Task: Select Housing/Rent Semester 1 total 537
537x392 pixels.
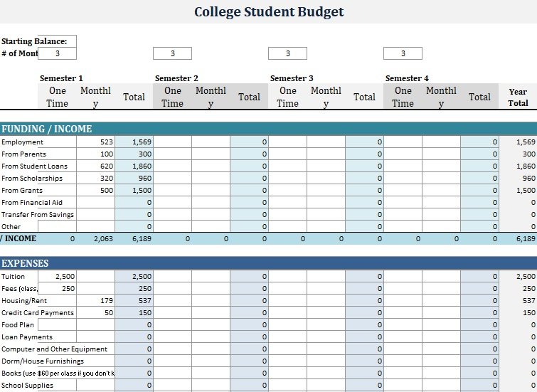Action: pos(134,300)
